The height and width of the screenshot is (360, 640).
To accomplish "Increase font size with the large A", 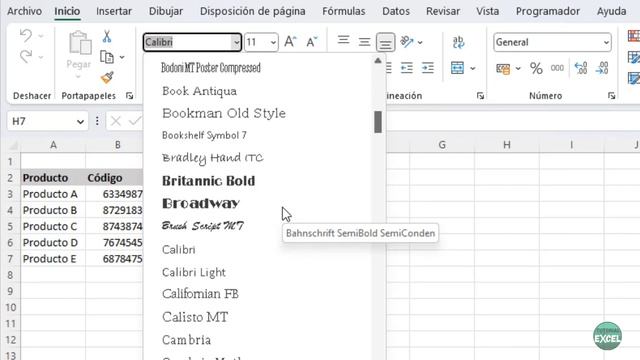I will point(290,42).
